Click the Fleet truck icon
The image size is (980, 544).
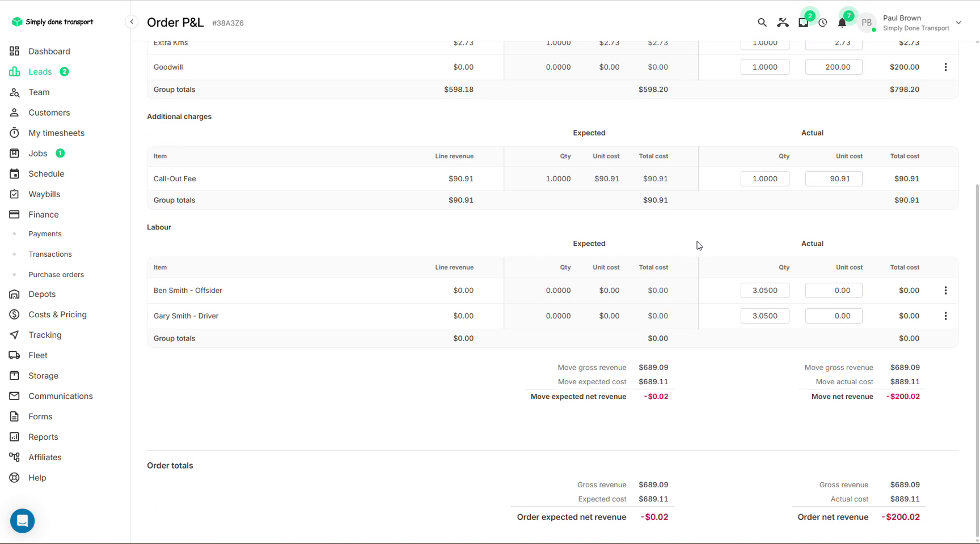[x=14, y=355]
